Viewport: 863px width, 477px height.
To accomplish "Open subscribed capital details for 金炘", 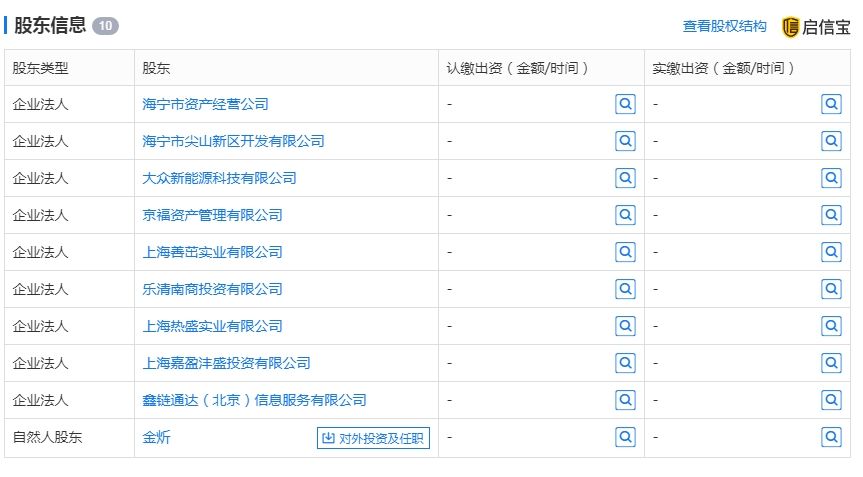I will (x=625, y=437).
